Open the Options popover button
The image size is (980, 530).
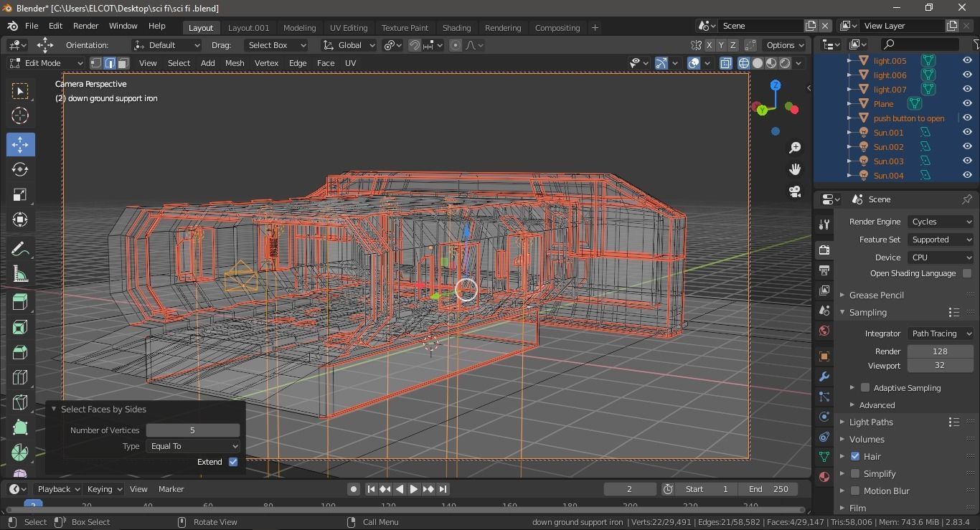tap(785, 45)
